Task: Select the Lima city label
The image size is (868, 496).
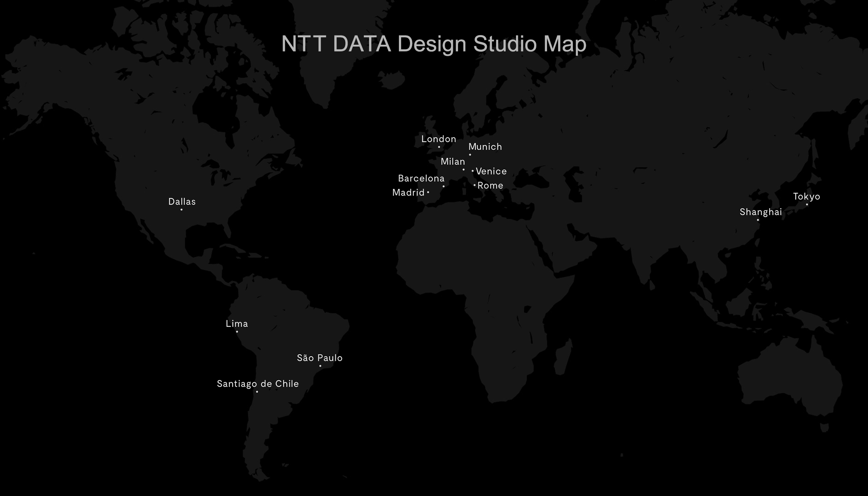Action: (x=237, y=324)
